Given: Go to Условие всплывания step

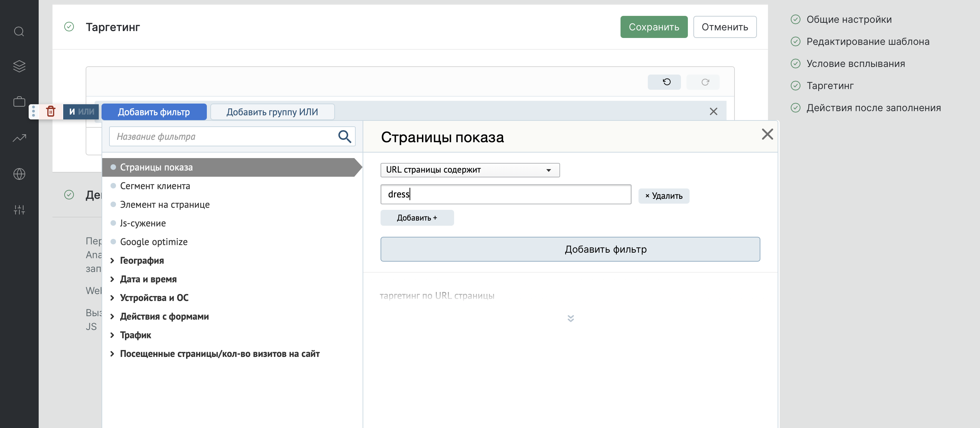Looking at the screenshot, I should [x=855, y=64].
